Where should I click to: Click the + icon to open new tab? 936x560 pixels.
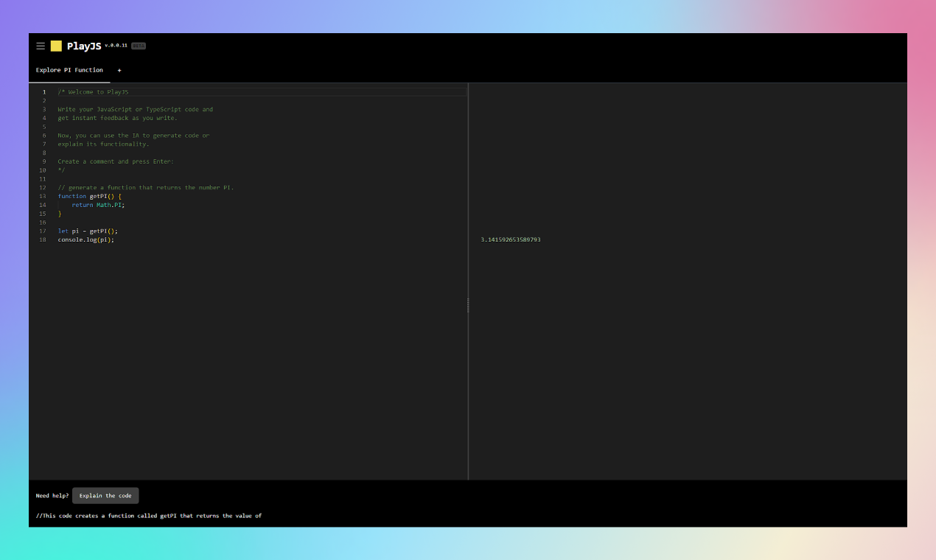coord(119,70)
